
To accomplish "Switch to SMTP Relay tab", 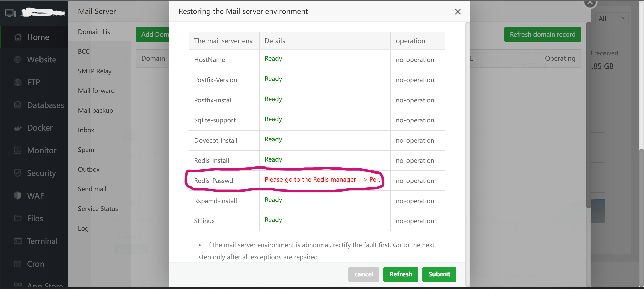I will point(95,71).
